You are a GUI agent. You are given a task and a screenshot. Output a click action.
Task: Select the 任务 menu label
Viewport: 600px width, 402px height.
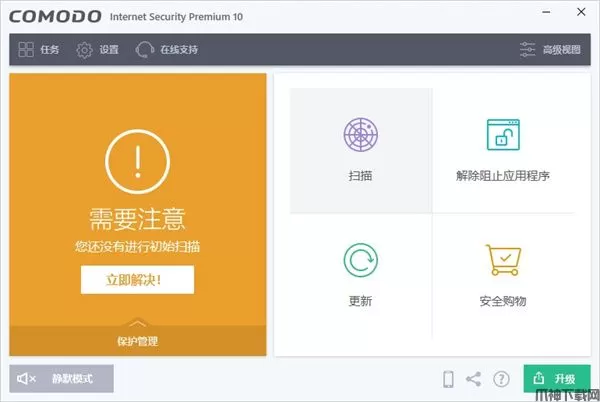[50, 50]
